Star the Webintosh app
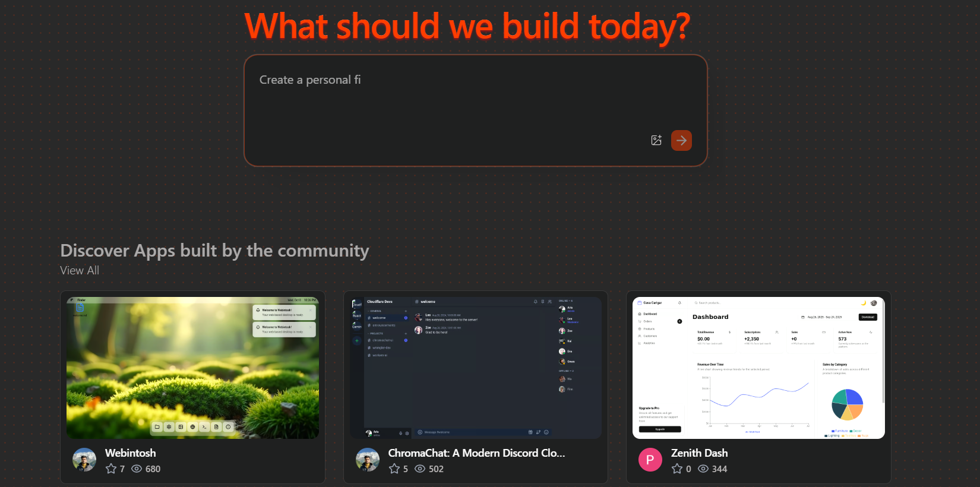The height and width of the screenshot is (487, 980). 111,469
